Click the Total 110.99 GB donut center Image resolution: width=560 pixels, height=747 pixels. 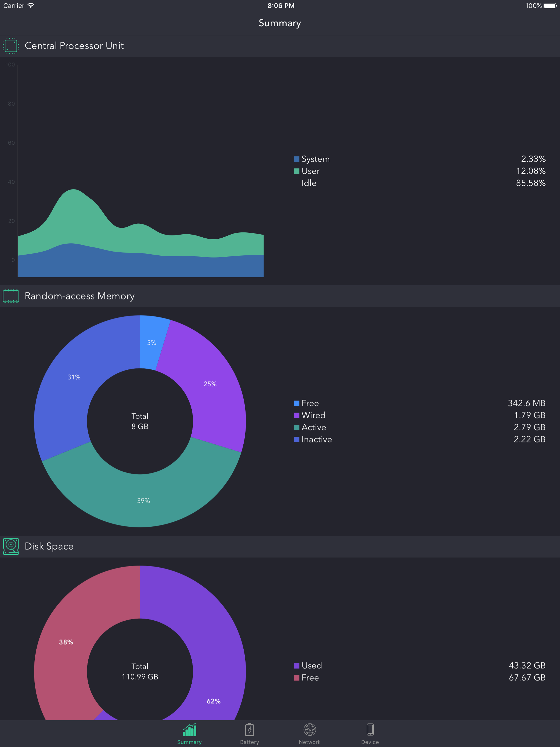tap(140, 672)
